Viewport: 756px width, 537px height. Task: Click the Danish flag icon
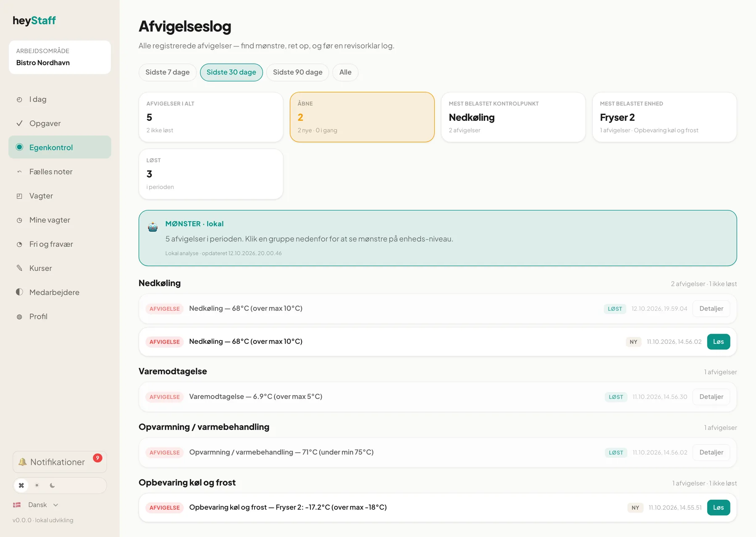[17, 505]
